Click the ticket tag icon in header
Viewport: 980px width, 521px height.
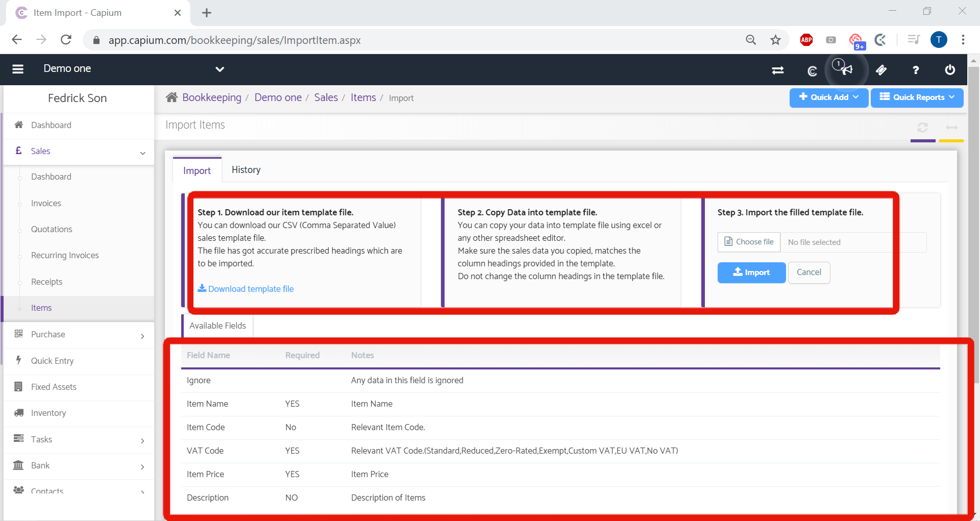[x=881, y=70]
